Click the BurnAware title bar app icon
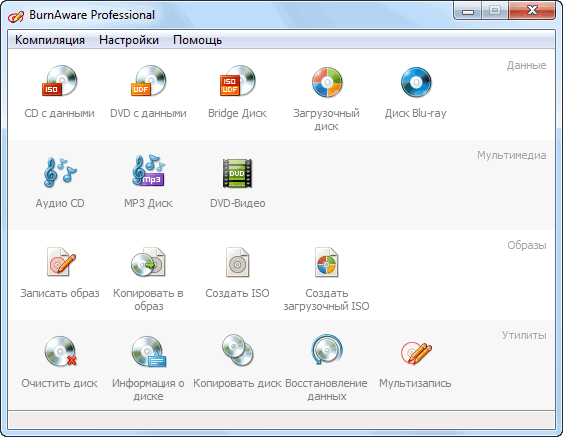Viewport: 563px width, 437px height. 17,16
